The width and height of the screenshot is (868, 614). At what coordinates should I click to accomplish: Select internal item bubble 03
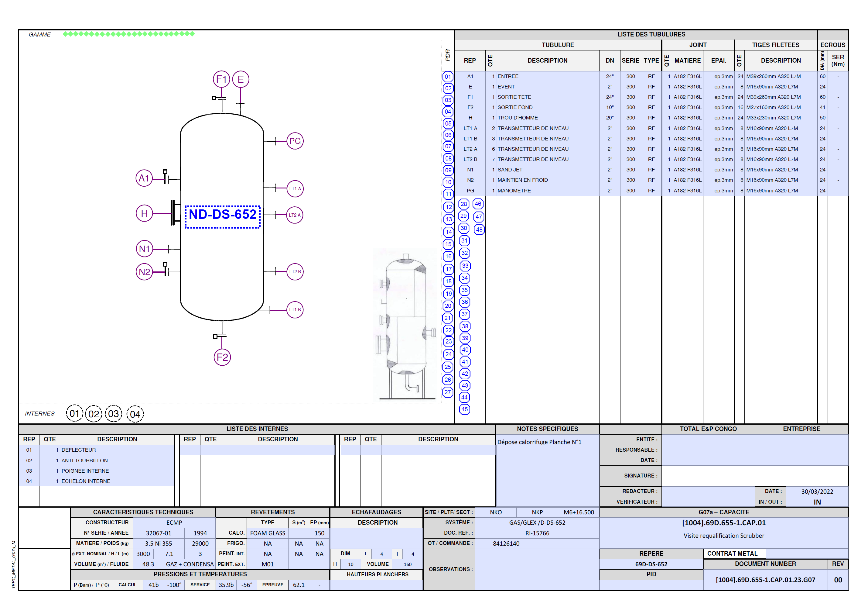click(x=113, y=413)
